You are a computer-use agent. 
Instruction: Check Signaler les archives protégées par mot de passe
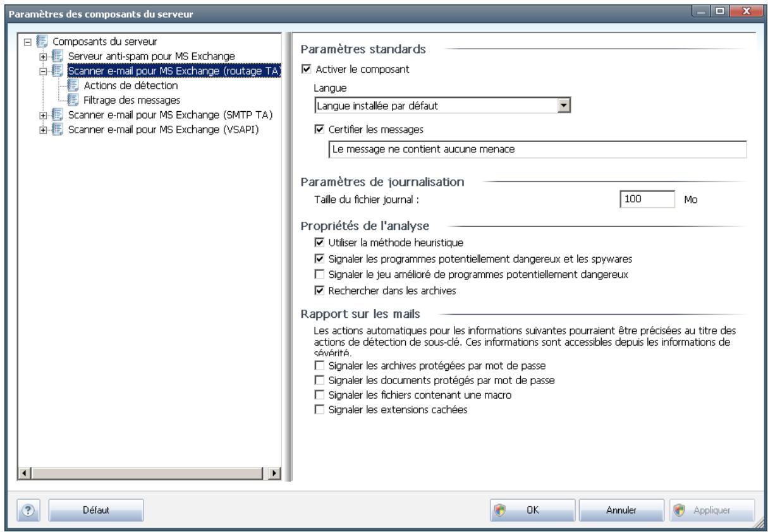click(x=319, y=366)
